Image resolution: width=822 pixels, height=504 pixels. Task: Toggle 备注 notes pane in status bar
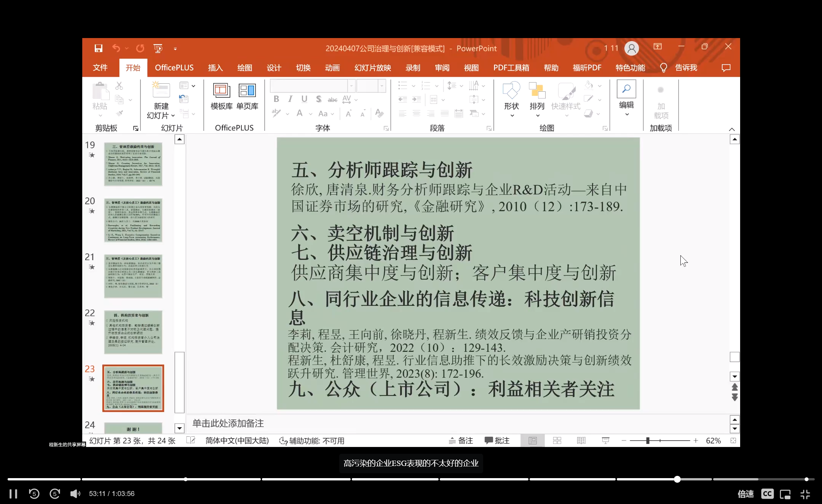[x=461, y=440]
